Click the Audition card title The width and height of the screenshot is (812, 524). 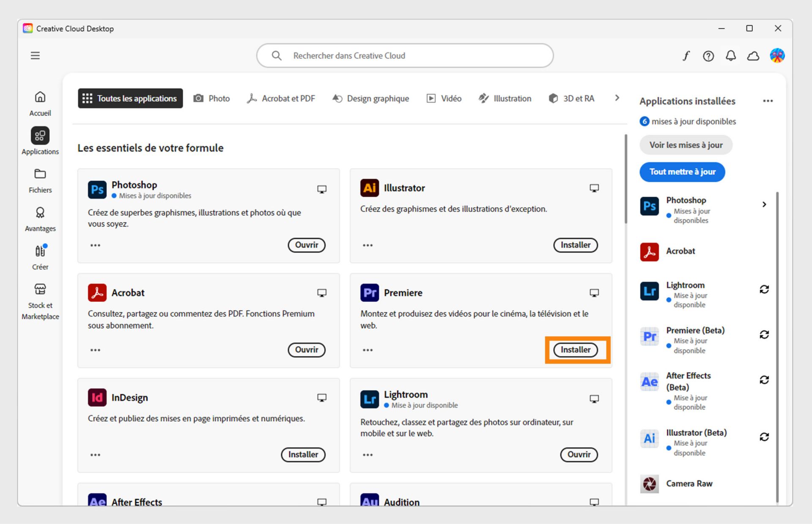(x=402, y=502)
